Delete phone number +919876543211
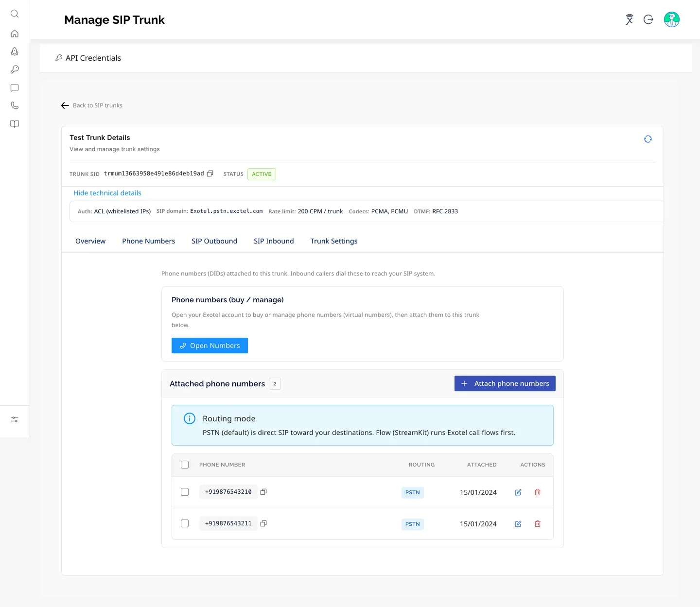This screenshot has width=700, height=607. pyautogui.click(x=538, y=524)
